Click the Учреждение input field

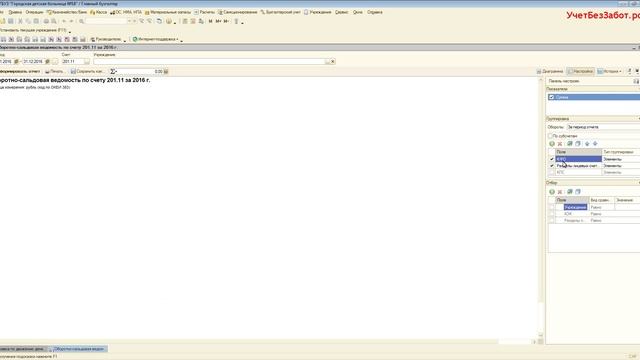209,61
